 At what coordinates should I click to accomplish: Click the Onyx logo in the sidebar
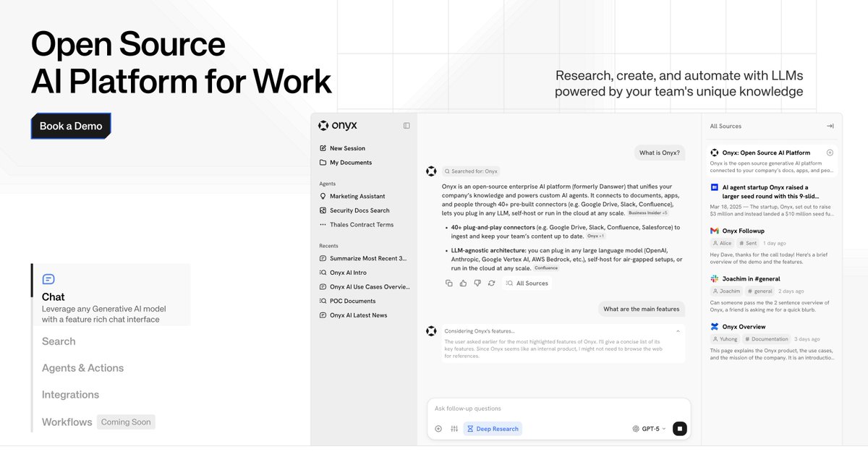(x=338, y=126)
